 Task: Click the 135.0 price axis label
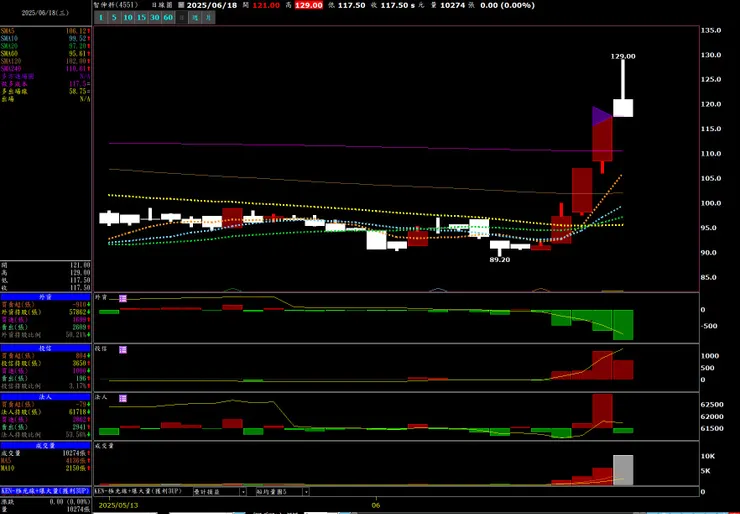[711, 30]
